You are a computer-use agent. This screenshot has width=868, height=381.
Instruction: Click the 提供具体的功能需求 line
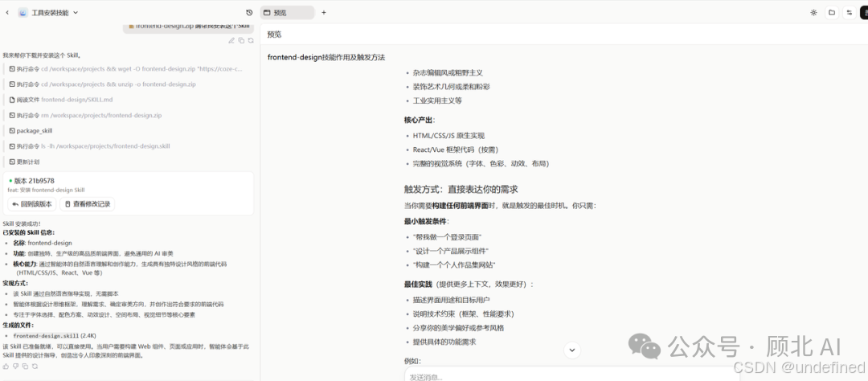(444, 342)
